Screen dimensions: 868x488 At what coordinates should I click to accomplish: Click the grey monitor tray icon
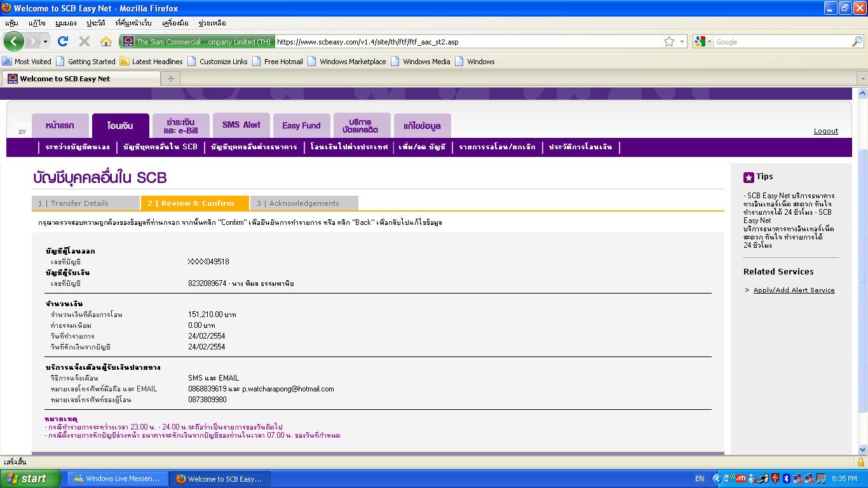pos(820,478)
